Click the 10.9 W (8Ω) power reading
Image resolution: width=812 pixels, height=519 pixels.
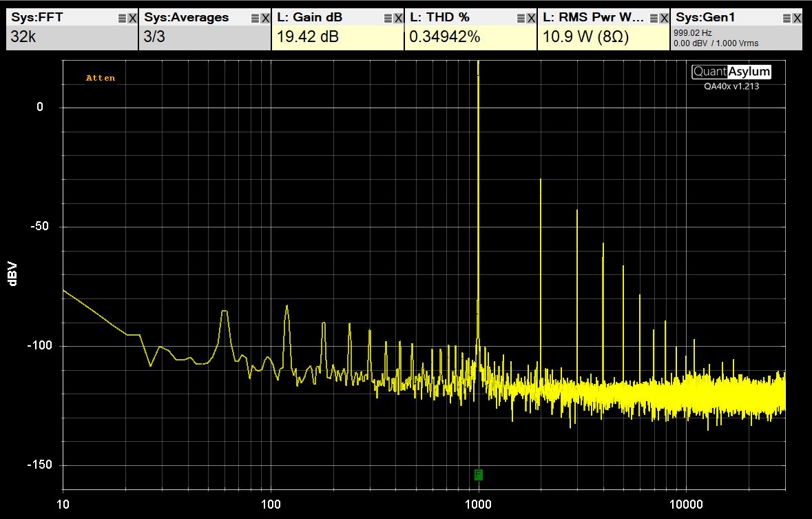click(585, 37)
